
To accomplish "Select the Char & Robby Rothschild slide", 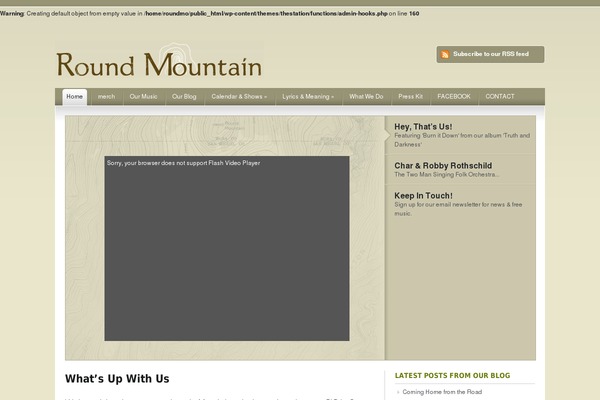I will 460,170.
